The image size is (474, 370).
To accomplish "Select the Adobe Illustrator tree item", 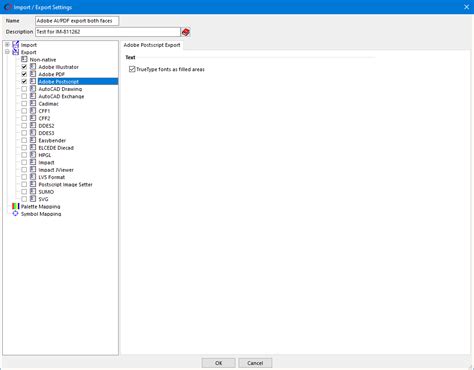I will click(59, 67).
